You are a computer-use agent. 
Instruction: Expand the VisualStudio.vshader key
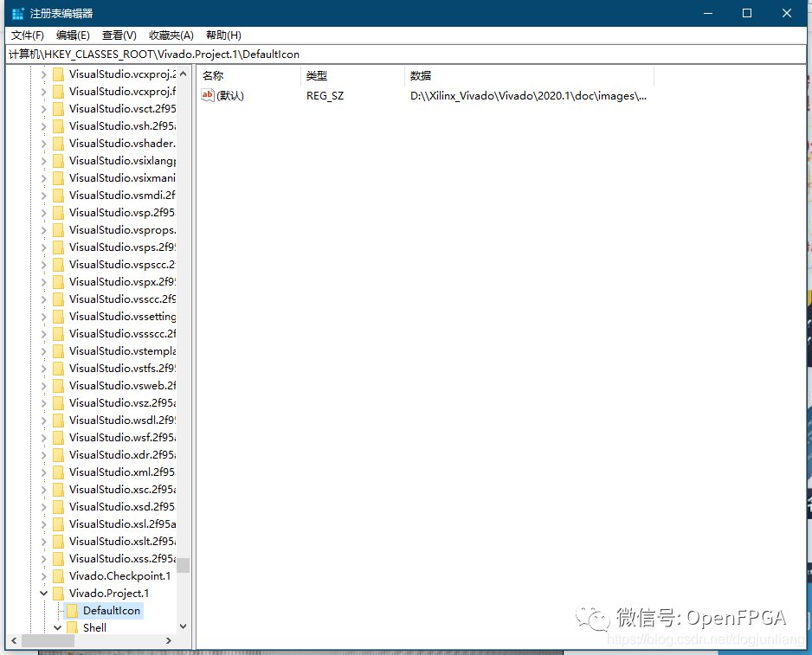(43, 144)
